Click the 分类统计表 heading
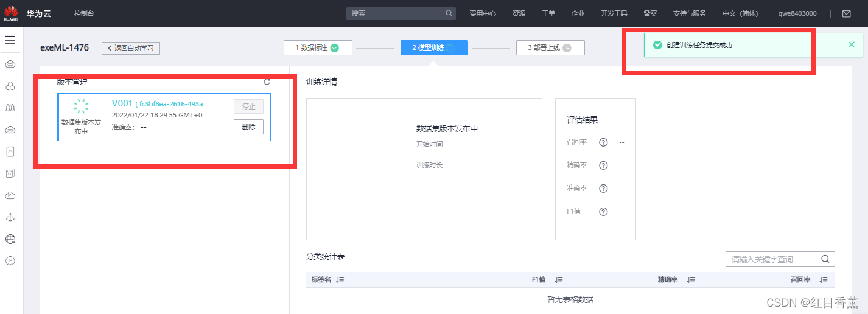868x314 pixels. coord(326,257)
